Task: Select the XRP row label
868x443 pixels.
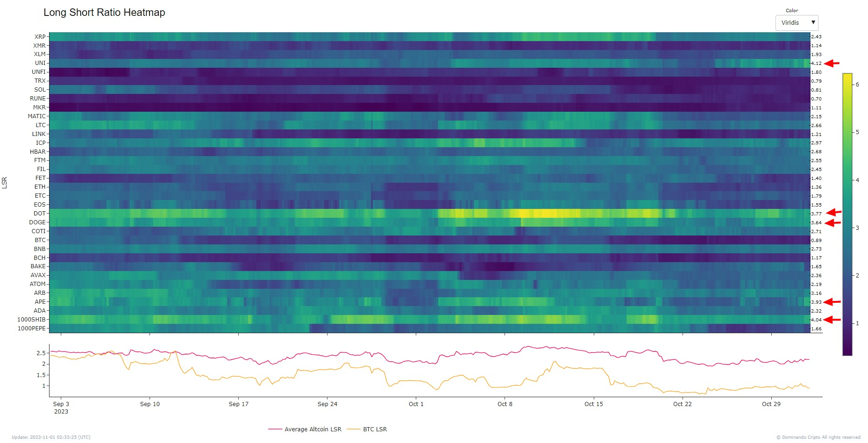Action: [x=41, y=36]
